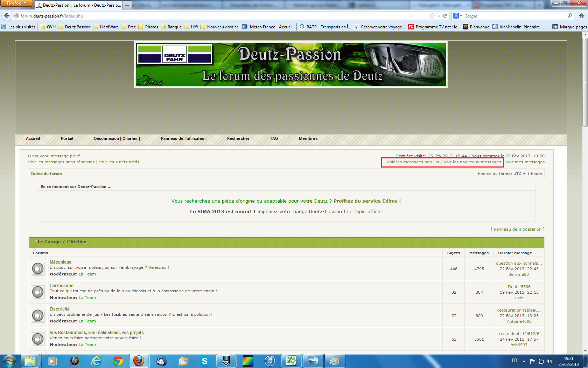Open iTunes from the taskbar
The image size is (588, 368).
(x=269, y=361)
